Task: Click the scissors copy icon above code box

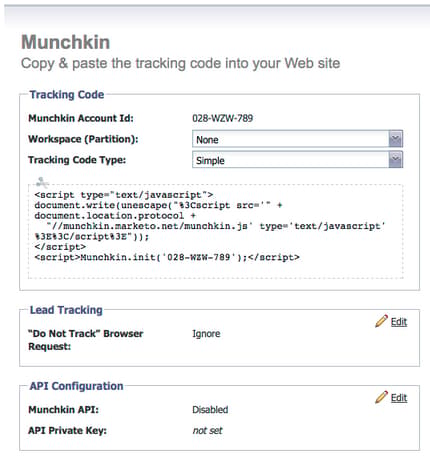Action: coord(42,183)
